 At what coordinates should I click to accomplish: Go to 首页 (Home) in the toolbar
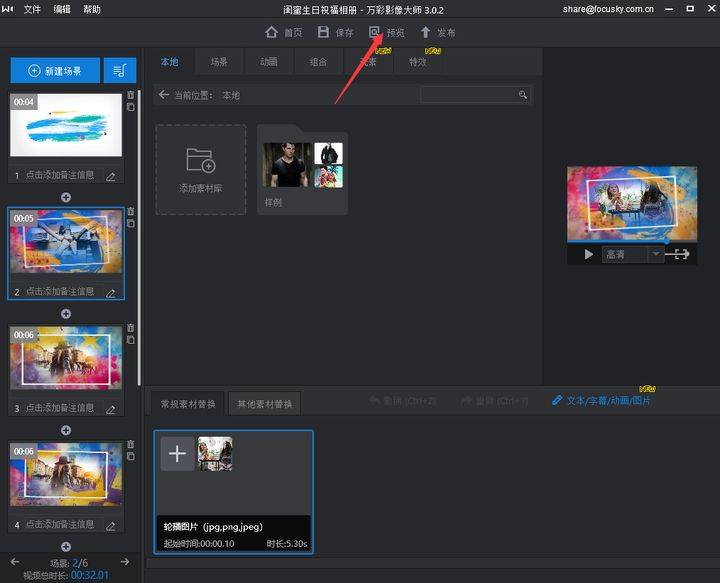tap(271, 33)
